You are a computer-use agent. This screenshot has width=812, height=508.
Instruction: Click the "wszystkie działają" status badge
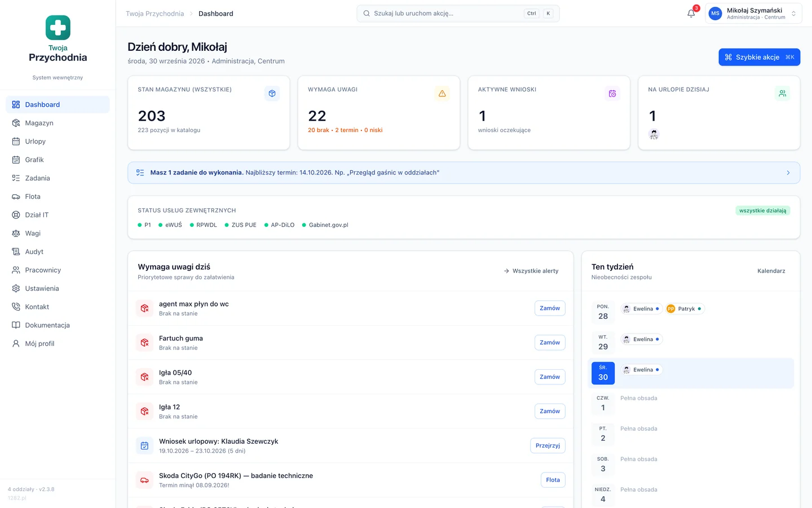[x=763, y=211]
